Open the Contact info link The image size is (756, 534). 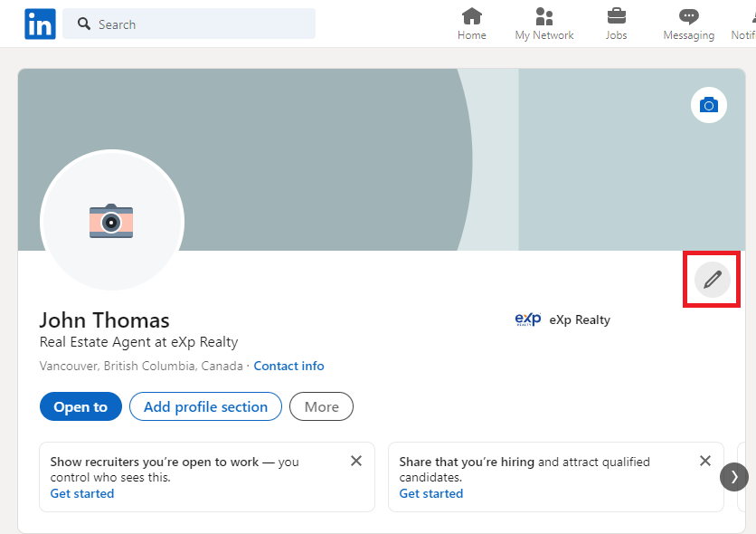point(288,367)
